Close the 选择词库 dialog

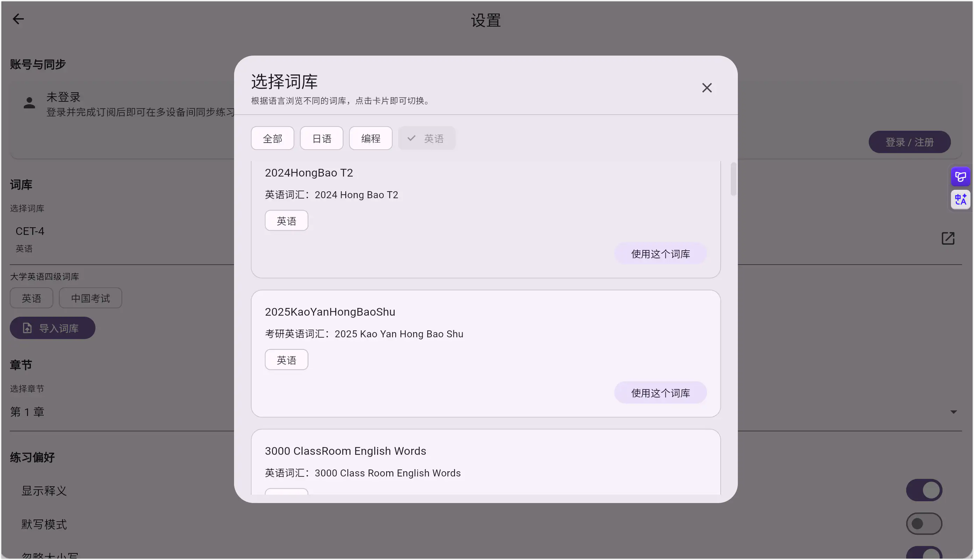click(x=707, y=87)
